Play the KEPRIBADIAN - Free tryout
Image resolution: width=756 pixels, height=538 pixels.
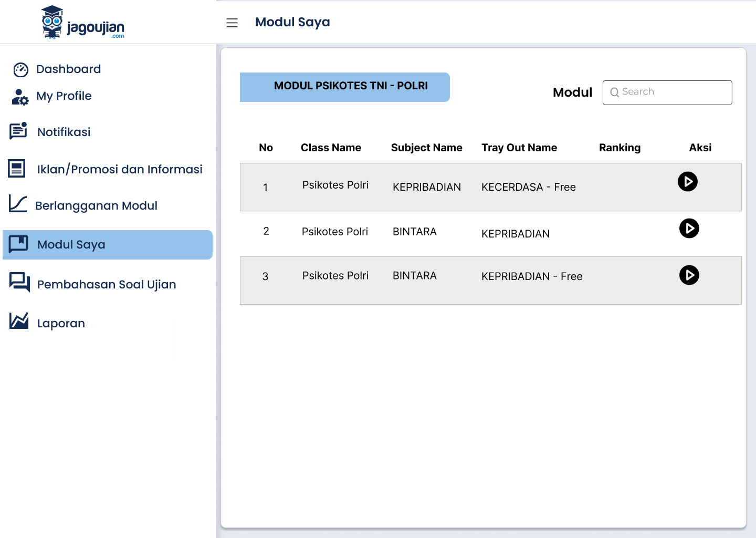(x=689, y=275)
